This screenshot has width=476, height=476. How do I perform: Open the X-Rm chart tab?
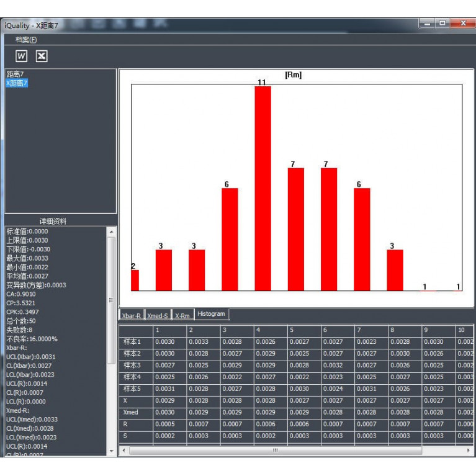[x=182, y=316]
